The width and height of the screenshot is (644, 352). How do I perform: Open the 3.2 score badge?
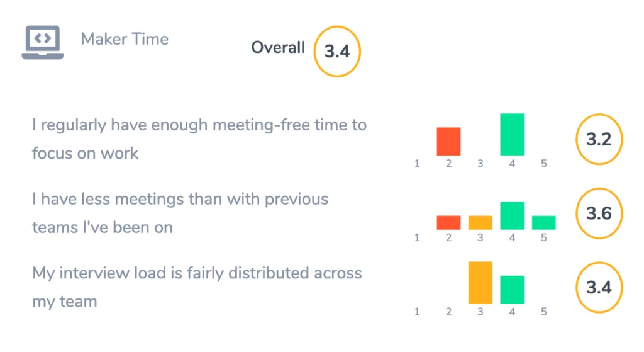[599, 139]
